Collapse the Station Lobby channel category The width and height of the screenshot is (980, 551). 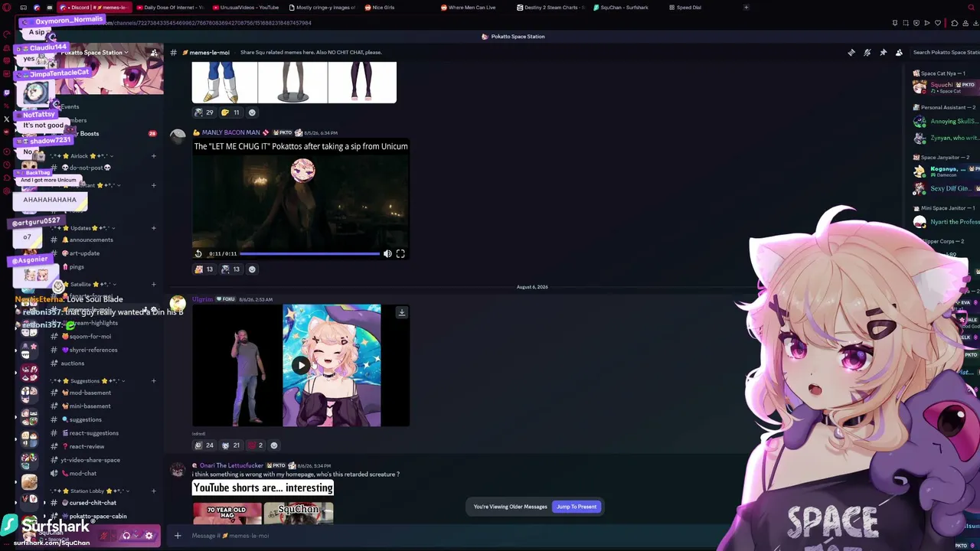coord(89,491)
